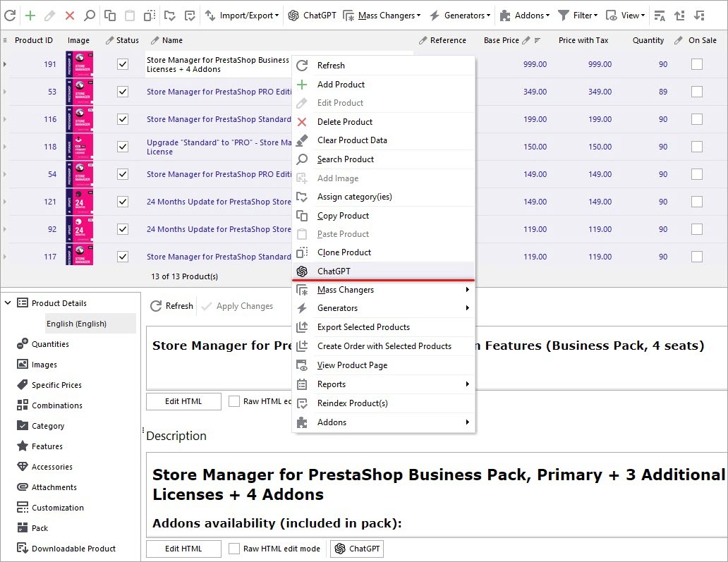Toggle On Sale checkbox for product 117
This screenshot has width=728, height=562.
696,257
